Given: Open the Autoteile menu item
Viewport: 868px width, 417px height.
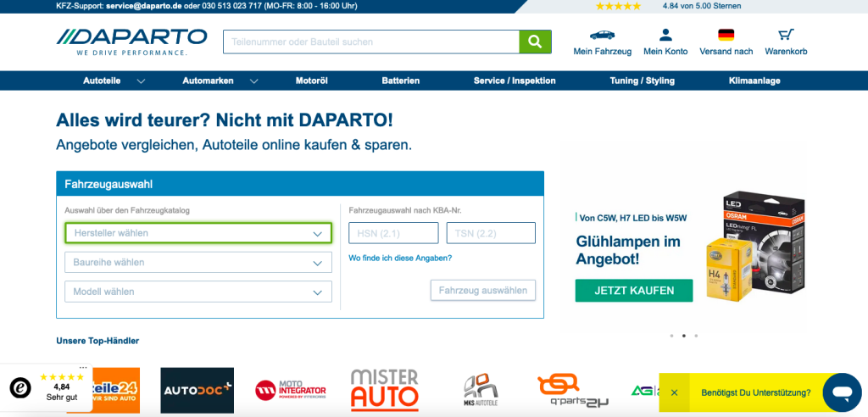Looking at the screenshot, I should point(102,81).
